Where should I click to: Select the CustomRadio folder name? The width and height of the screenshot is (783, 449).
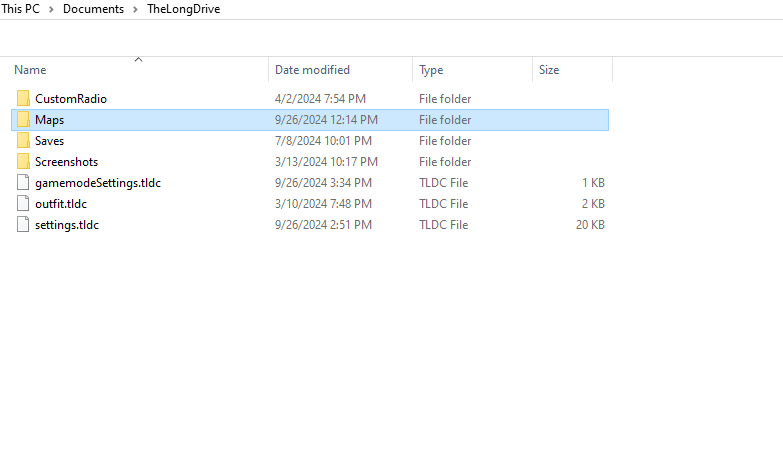point(71,99)
